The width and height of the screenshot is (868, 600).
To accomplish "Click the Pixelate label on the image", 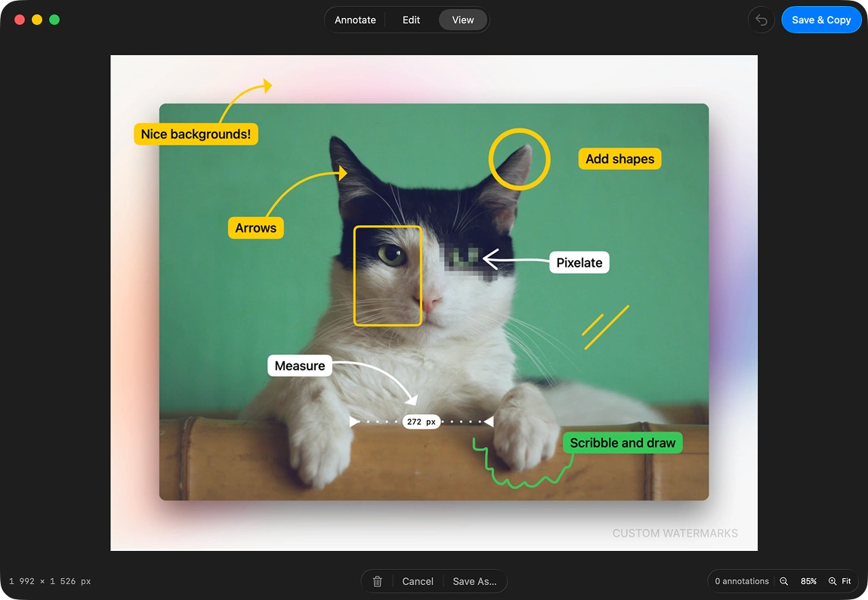I will point(579,262).
